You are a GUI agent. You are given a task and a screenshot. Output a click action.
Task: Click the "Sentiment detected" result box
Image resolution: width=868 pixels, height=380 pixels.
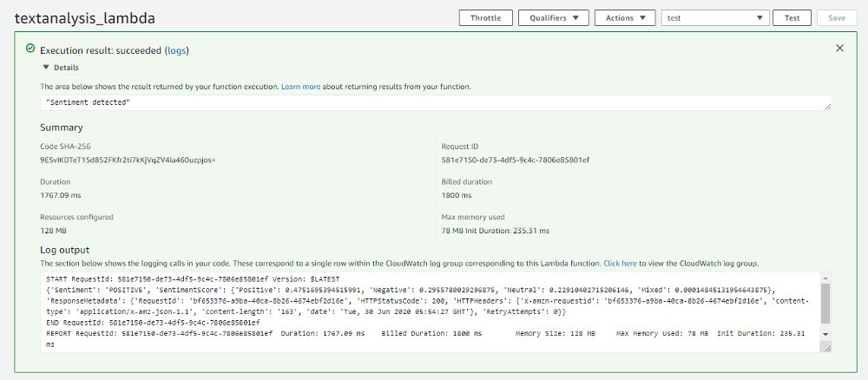434,102
